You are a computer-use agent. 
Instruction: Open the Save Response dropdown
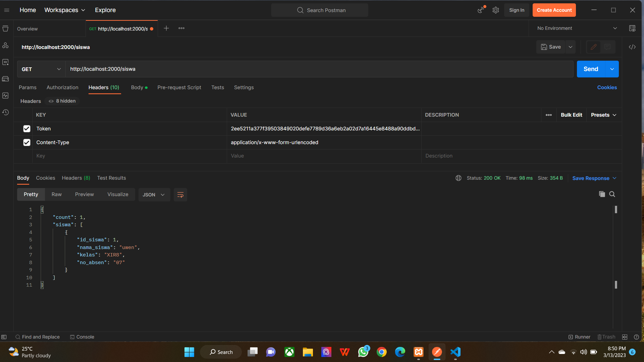click(594, 178)
